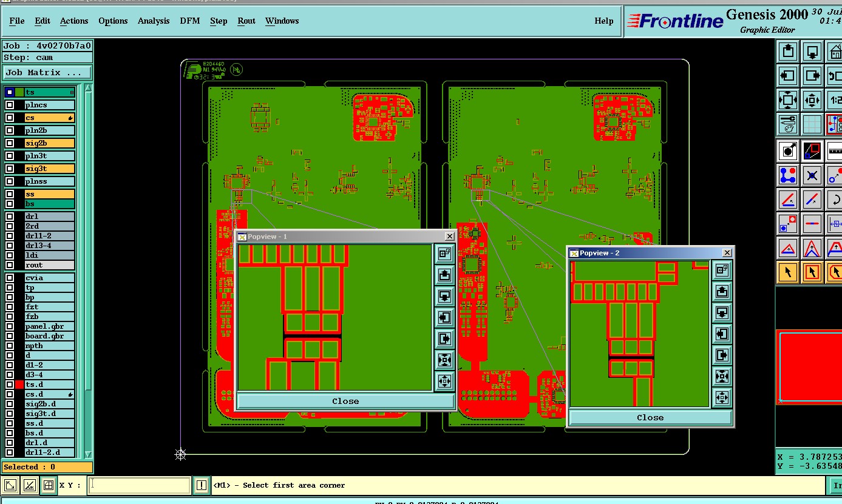Click Close button in Popview - 2
Image resolution: width=842 pixels, height=504 pixels.
click(x=650, y=417)
